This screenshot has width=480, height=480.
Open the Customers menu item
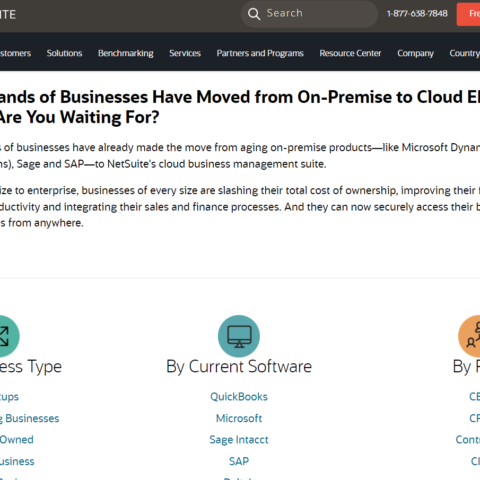pyautogui.click(x=15, y=53)
